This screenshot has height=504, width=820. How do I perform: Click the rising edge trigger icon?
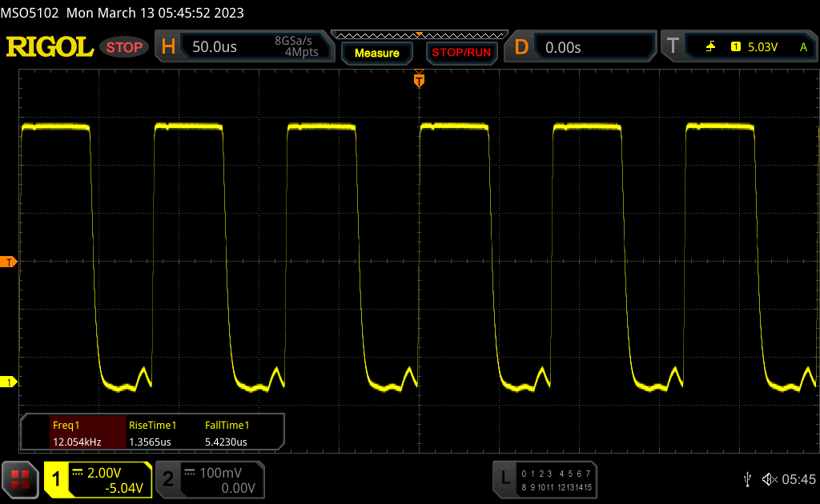click(711, 47)
